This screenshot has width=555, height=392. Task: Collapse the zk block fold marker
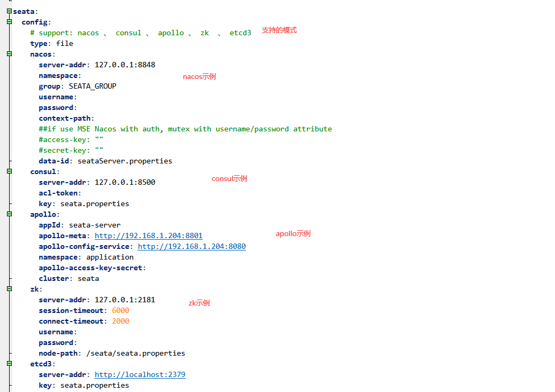[x=9, y=288]
